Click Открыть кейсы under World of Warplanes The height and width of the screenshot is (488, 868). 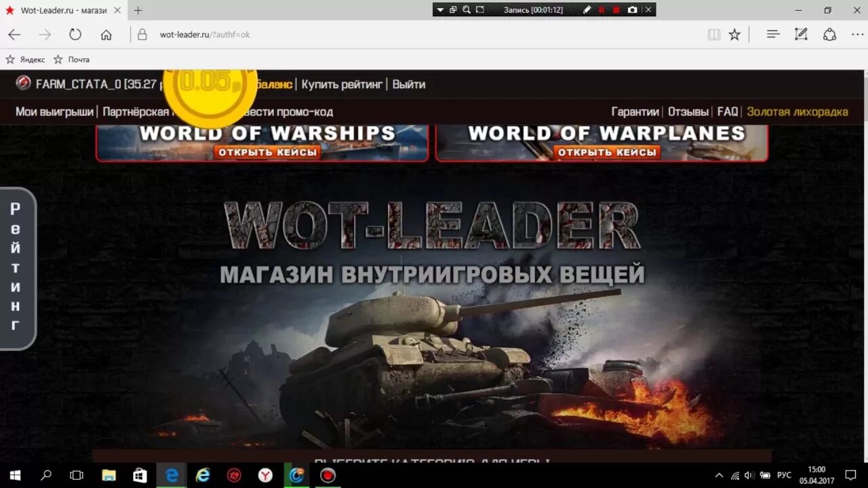click(x=606, y=152)
